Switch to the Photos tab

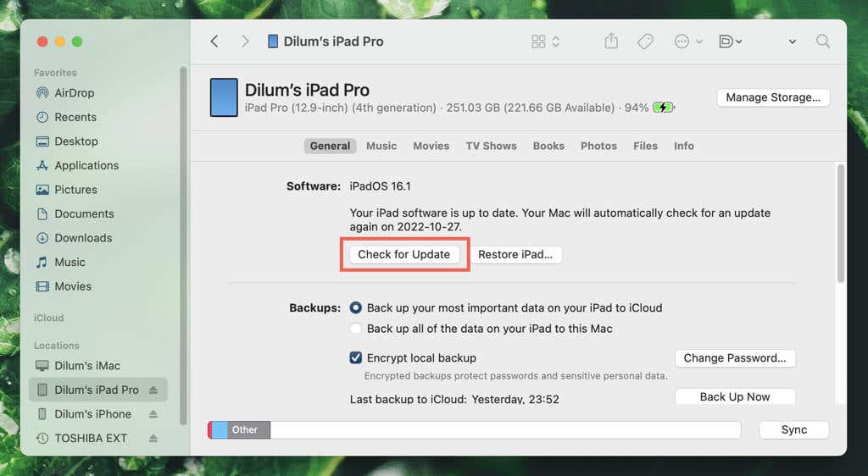pyautogui.click(x=598, y=146)
